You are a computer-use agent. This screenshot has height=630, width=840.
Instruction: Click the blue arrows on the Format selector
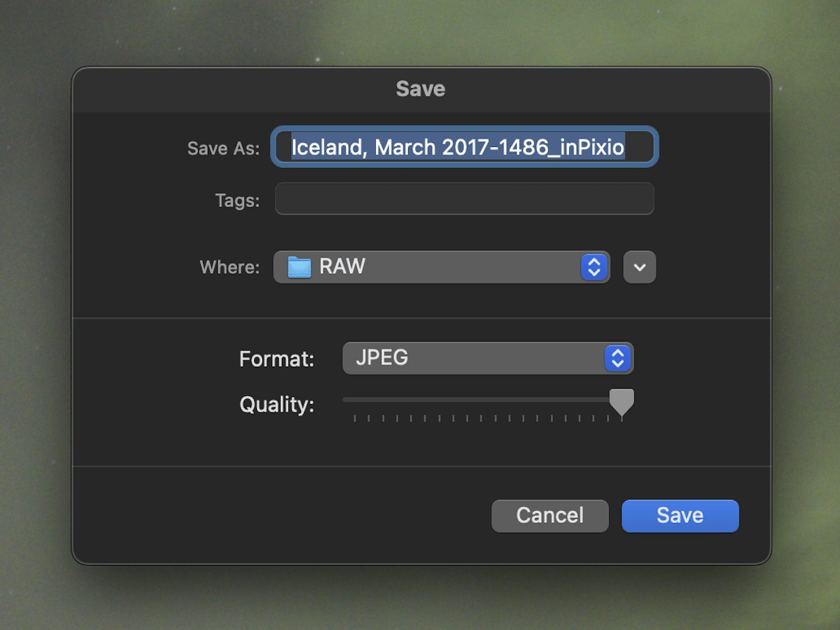pos(617,358)
